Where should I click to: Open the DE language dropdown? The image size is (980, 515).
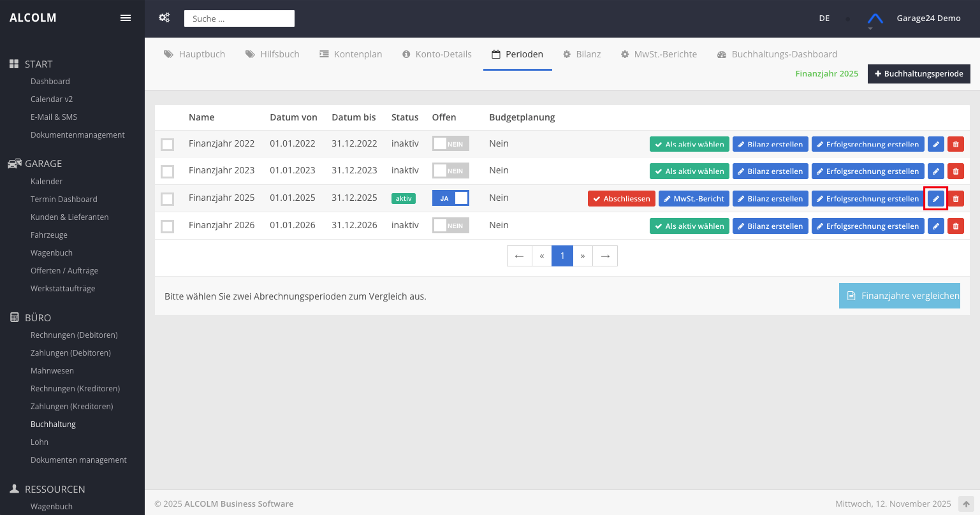(824, 18)
